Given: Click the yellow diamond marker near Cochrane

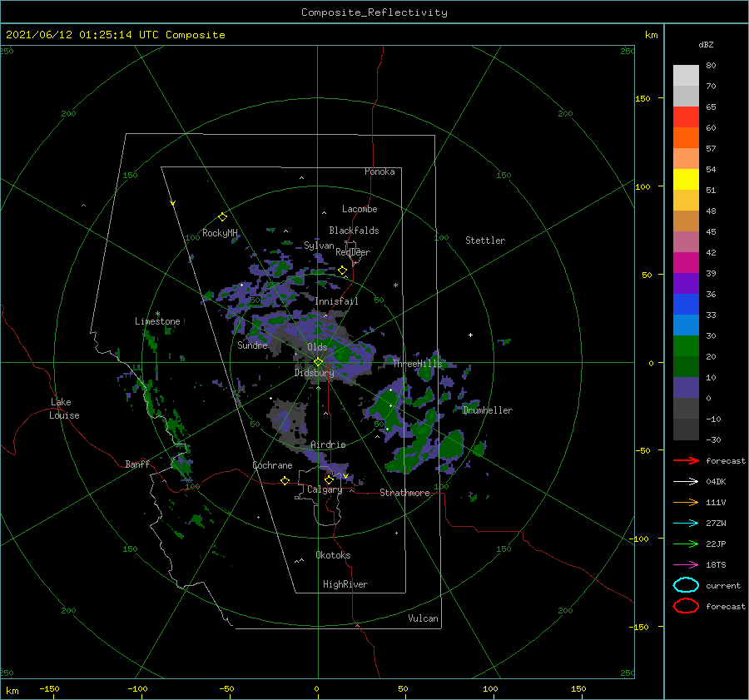Looking at the screenshot, I should point(285,481).
